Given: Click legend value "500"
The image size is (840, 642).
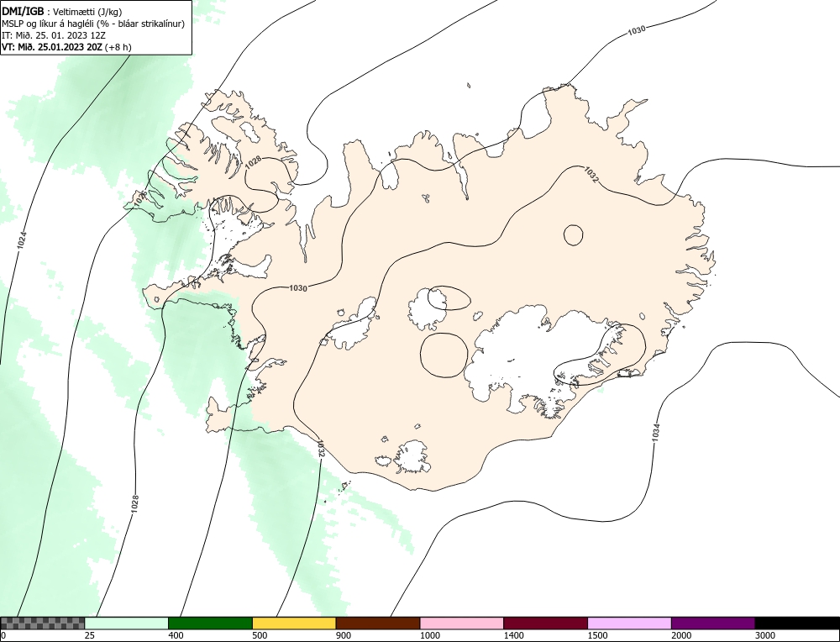Looking at the screenshot, I should pos(260,636).
